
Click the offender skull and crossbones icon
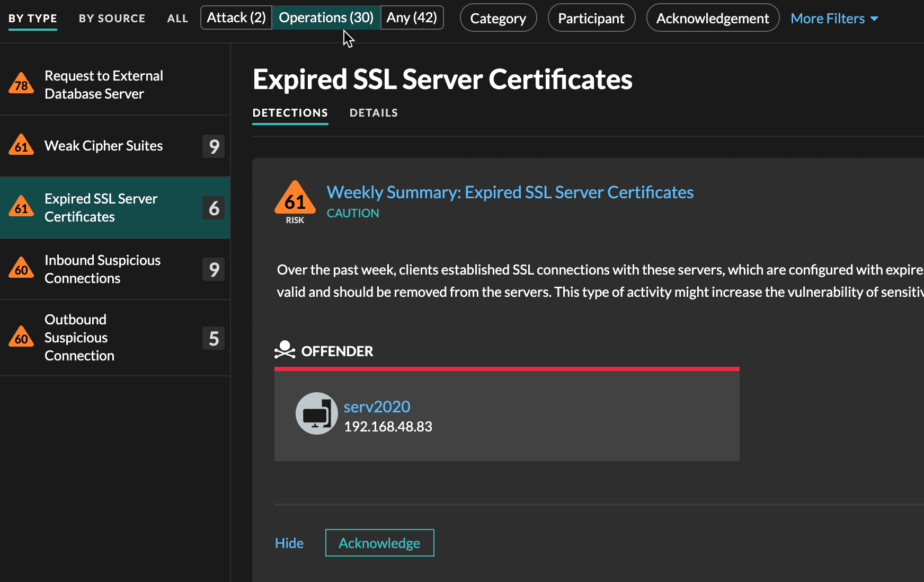tap(285, 350)
